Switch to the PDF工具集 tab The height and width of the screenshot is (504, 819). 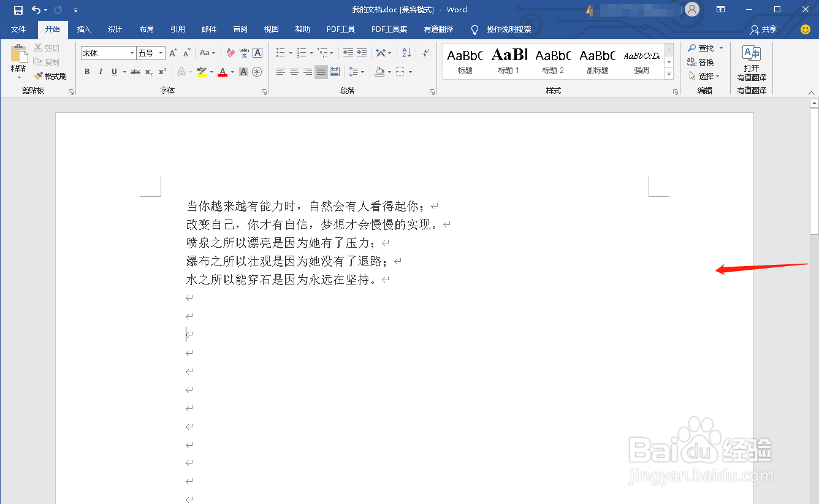click(389, 29)
